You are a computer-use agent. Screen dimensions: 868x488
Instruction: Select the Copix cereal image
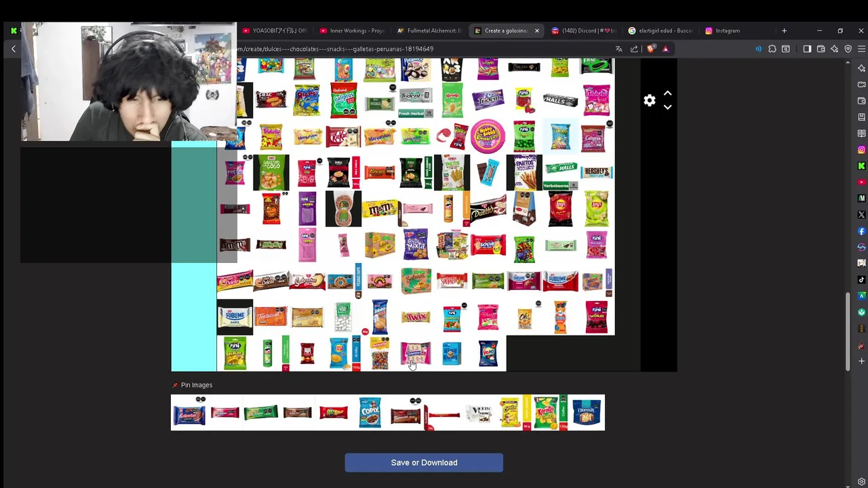[370, 412]
